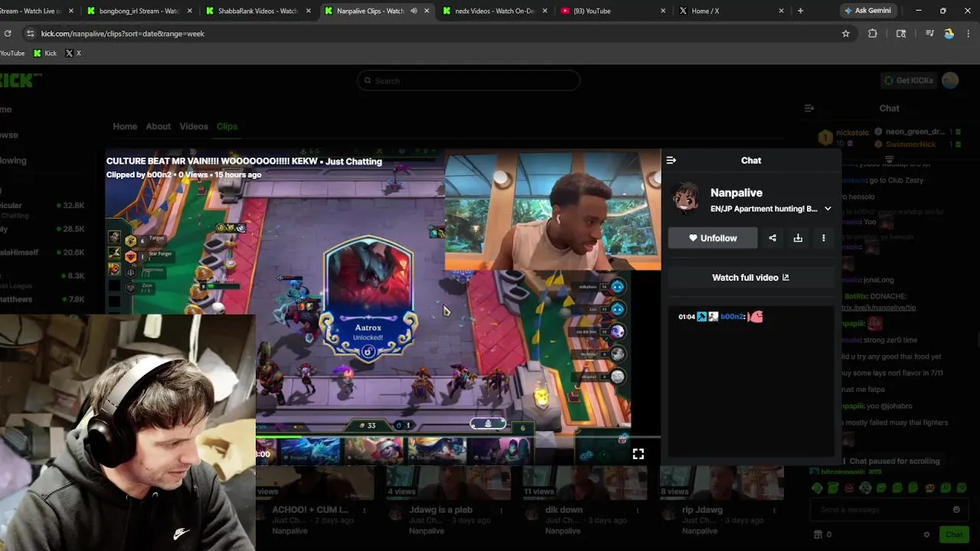Click the Kick user avatar top right
This screenshot has width=980, height=551.
(x=950, y=80)
